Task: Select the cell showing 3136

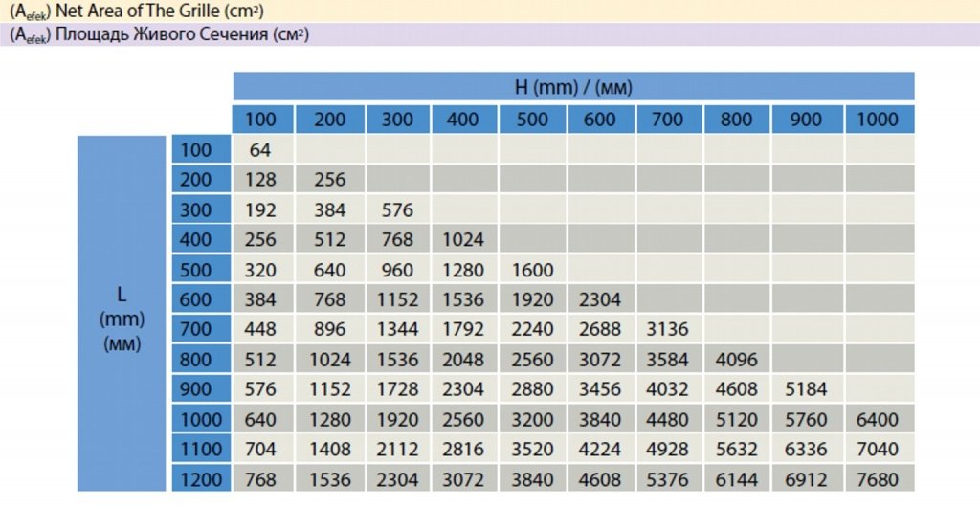Action: coord(668,329)
